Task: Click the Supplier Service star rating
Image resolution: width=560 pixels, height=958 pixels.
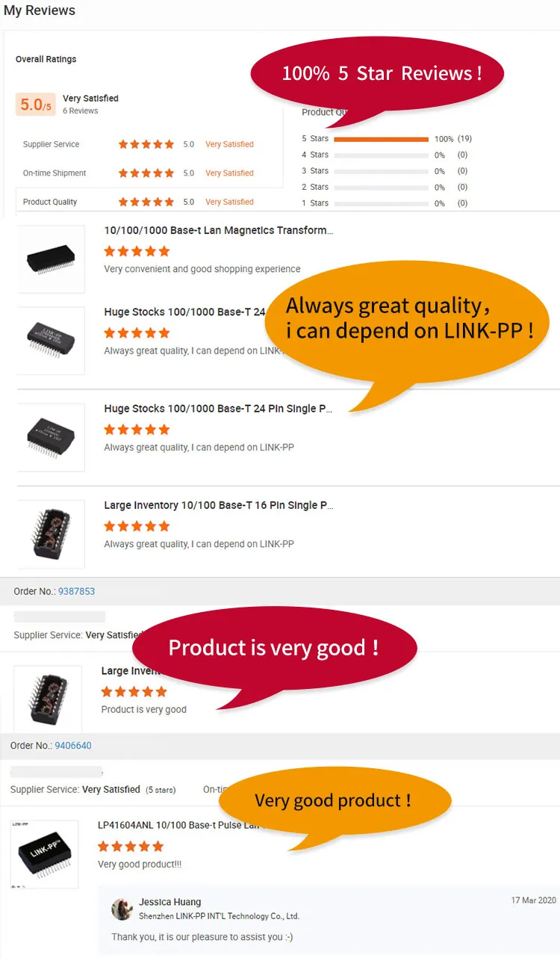Action: click(x=146, y=144)
